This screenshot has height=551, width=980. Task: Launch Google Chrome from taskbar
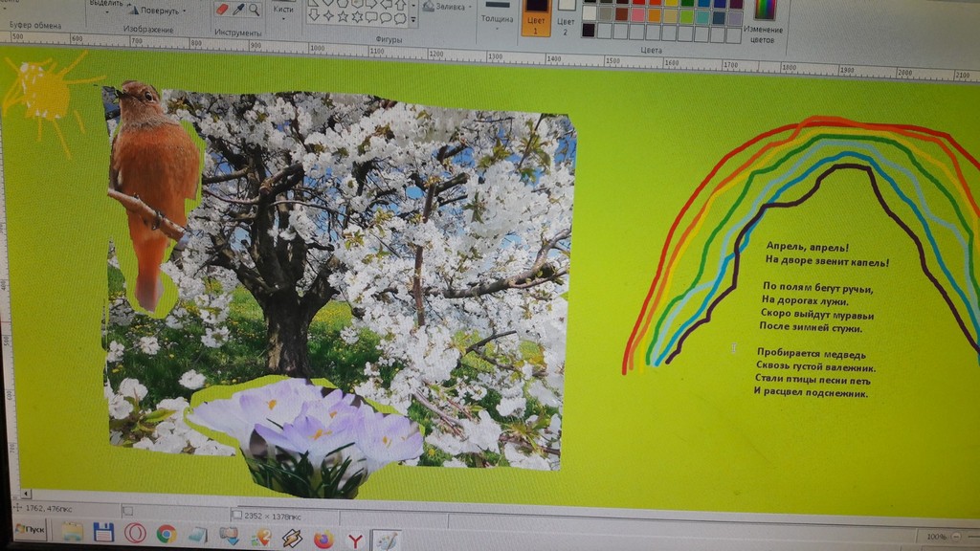tap(167, 535)
